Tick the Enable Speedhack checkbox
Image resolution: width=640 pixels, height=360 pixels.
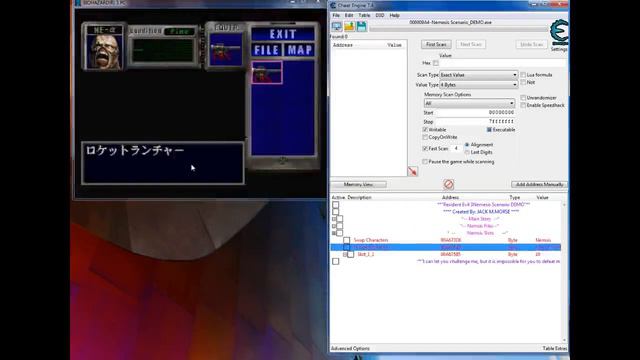tap(523, 105)
